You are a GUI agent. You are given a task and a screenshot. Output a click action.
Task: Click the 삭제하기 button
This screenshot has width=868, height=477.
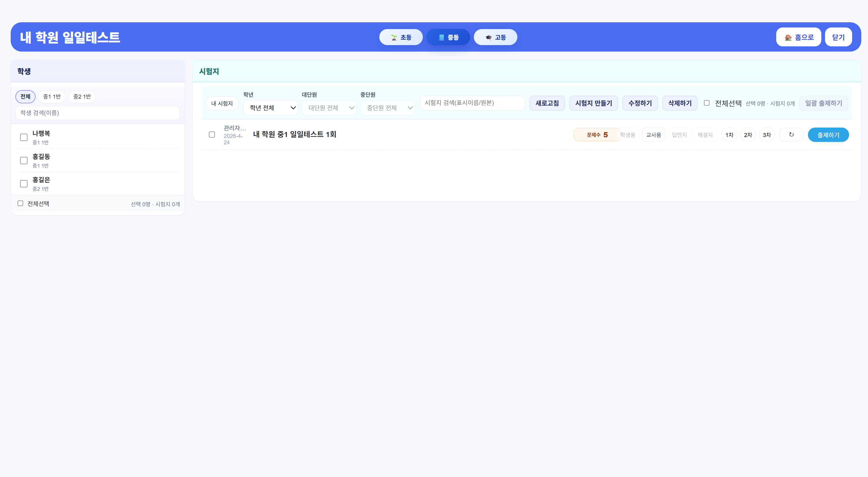click(680, 103)
